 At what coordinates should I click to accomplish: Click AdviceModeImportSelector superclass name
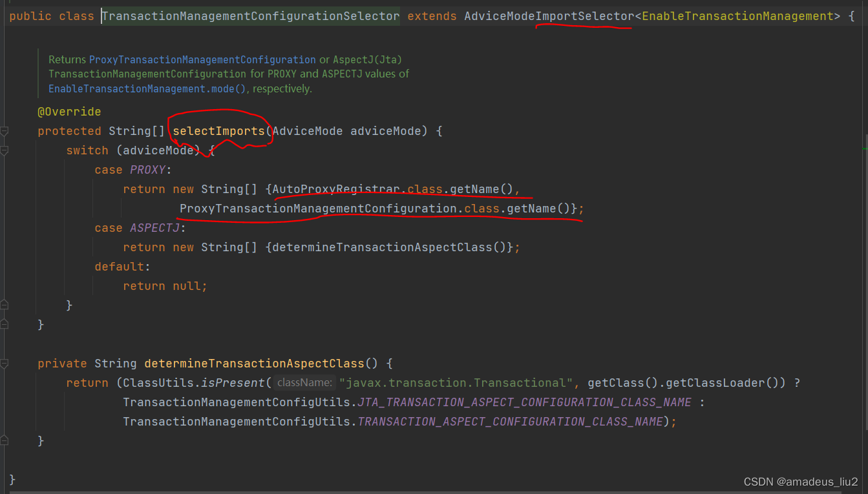click(549, 16)
